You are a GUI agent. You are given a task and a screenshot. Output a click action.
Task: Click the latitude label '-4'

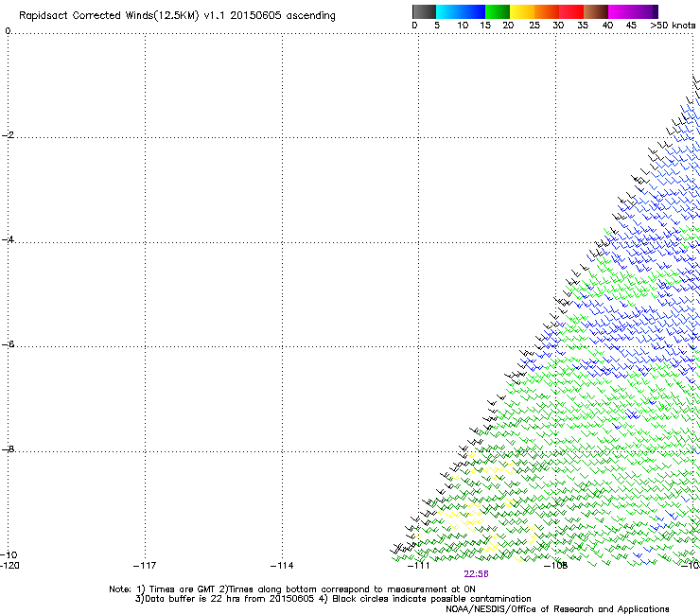(8, 239)
